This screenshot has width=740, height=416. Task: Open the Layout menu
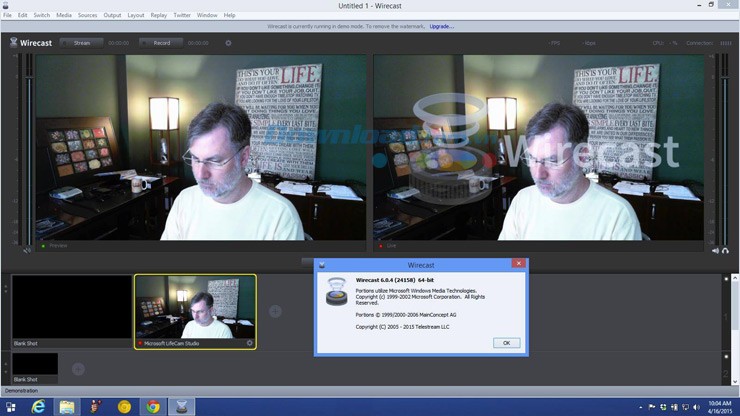136,15
